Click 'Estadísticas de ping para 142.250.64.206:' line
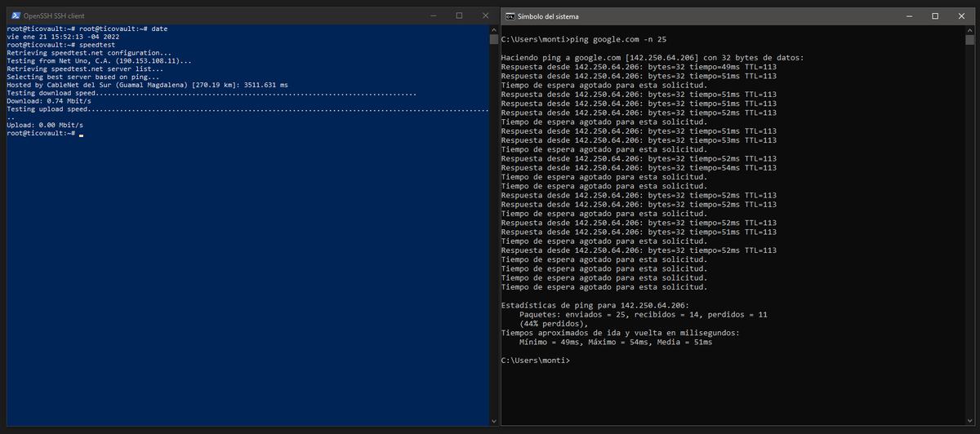Viewport: 980px width, 434px height. [595, 305]
